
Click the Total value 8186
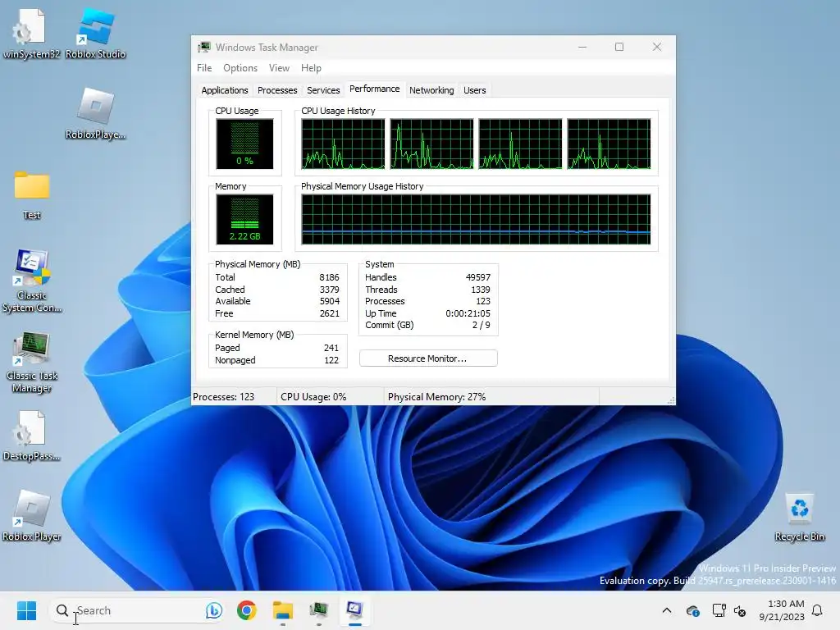(x=329, y=277)
